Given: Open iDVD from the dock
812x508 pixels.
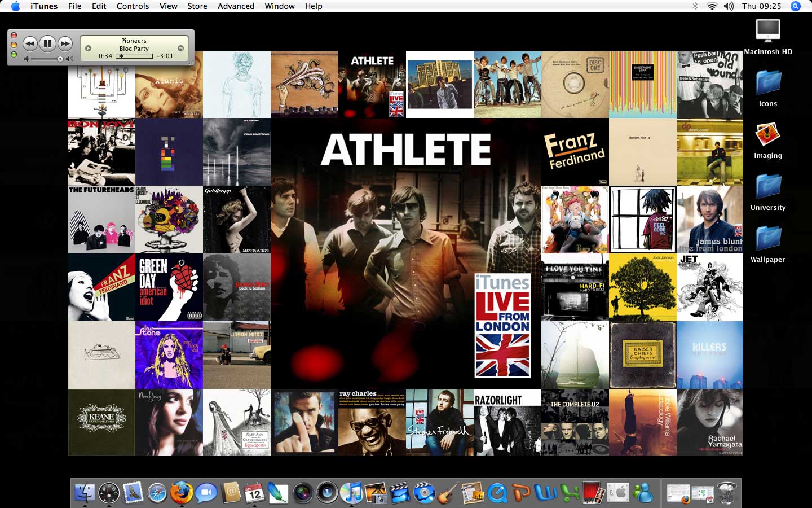Looking at the screenshot, I should tap(424, 493).
